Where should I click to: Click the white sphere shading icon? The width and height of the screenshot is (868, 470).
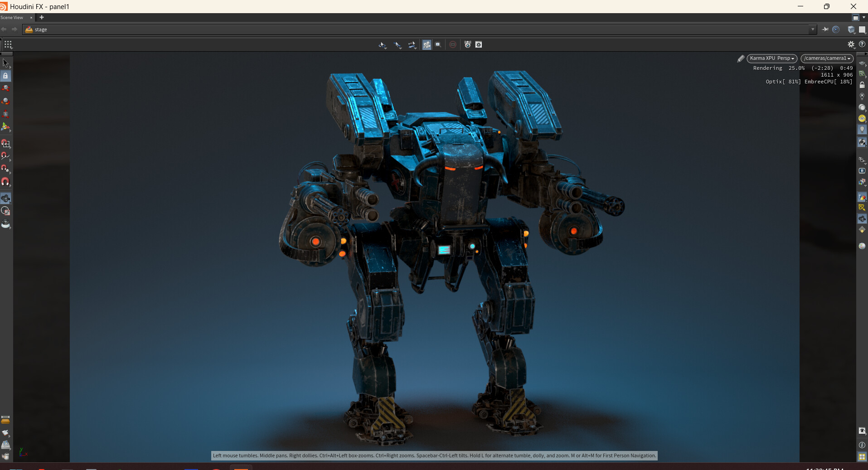pos(862,107)
